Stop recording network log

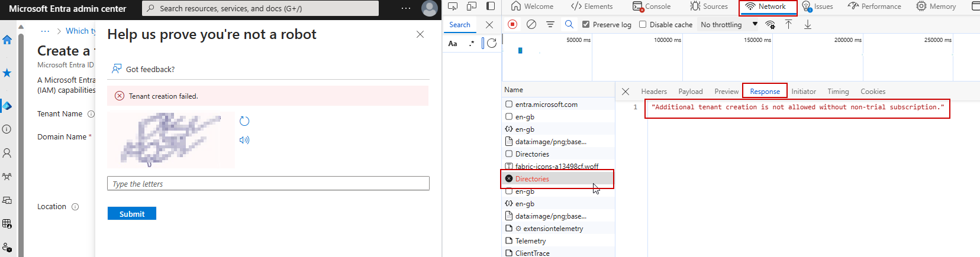512,24
